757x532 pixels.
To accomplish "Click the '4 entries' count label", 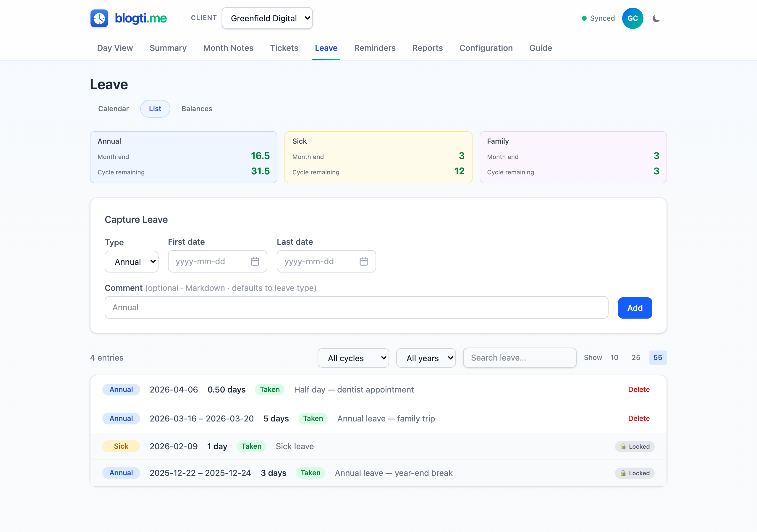I will tap(107, 358).
